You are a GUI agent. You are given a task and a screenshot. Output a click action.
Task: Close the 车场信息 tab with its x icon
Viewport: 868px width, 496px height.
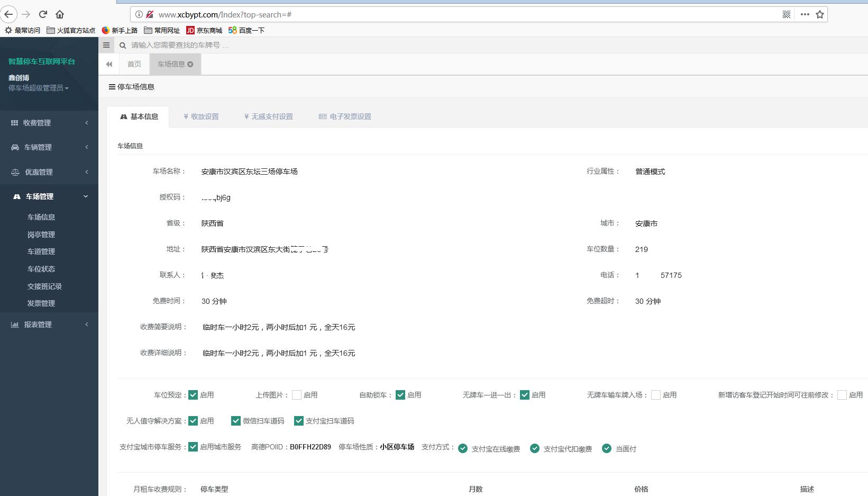(190, 64)
